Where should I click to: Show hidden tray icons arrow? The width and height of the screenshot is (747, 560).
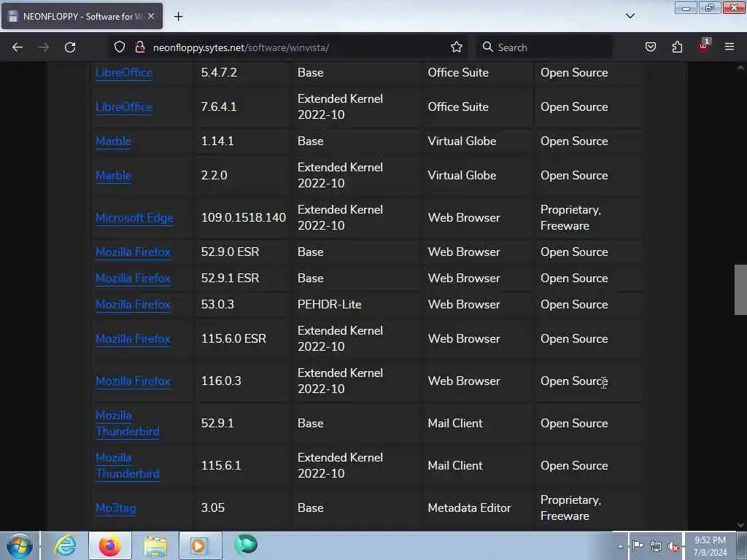pos(620,546)
